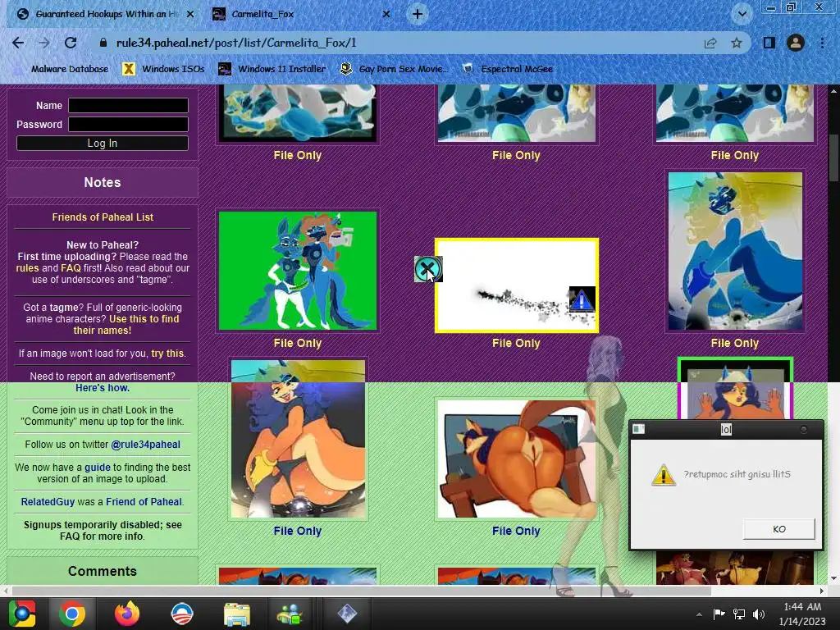Click the Comments section heading
This screenshot has width=840, height=630.
coord(103,571)
